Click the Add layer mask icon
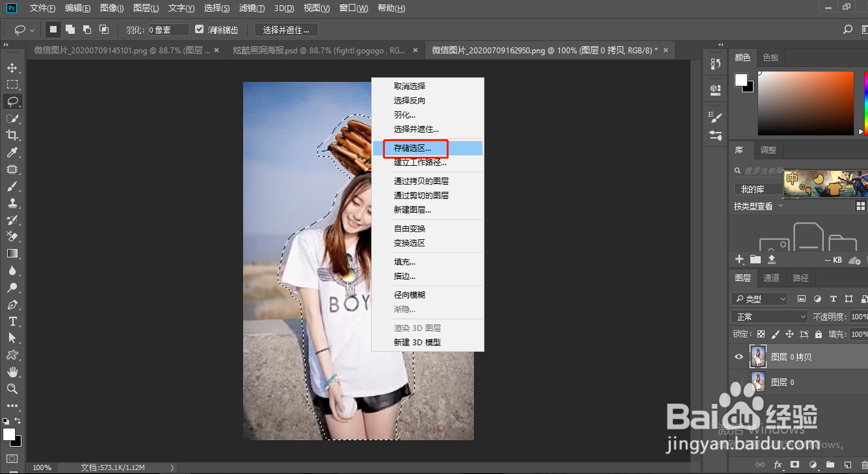The width and height of the screenshot is (868, 474). click(x=796, y=464)
